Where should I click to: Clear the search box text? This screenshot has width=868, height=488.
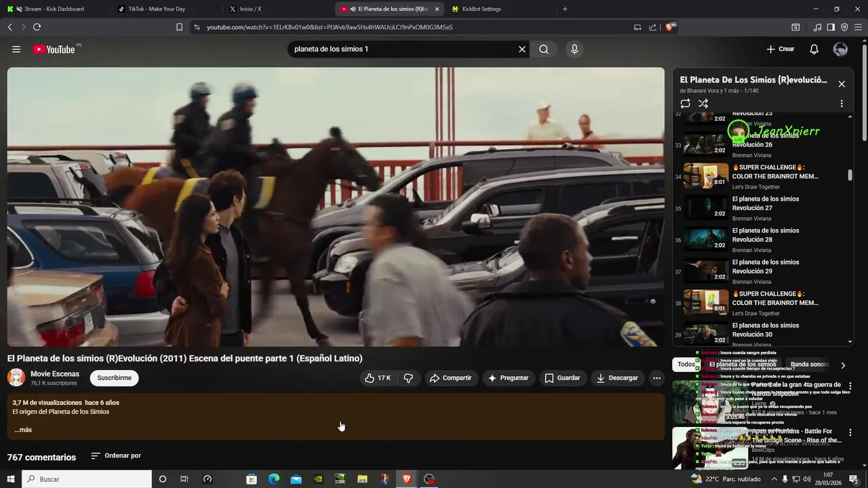(522, 49)
